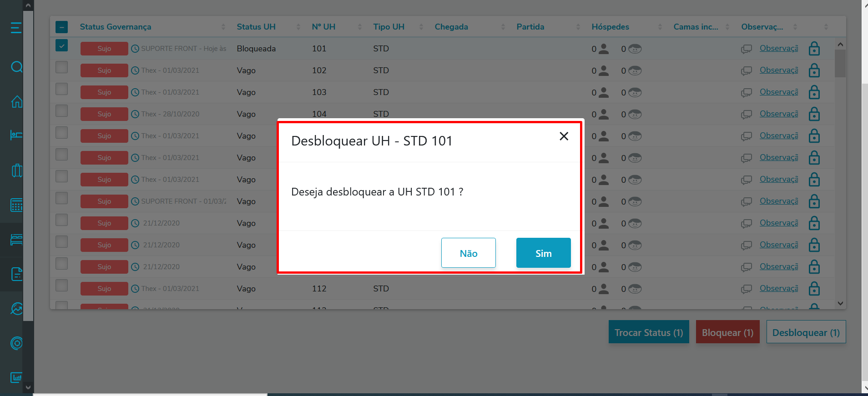Click lock icon for UH 102 row
868x396 pixels.
point(814,70)
